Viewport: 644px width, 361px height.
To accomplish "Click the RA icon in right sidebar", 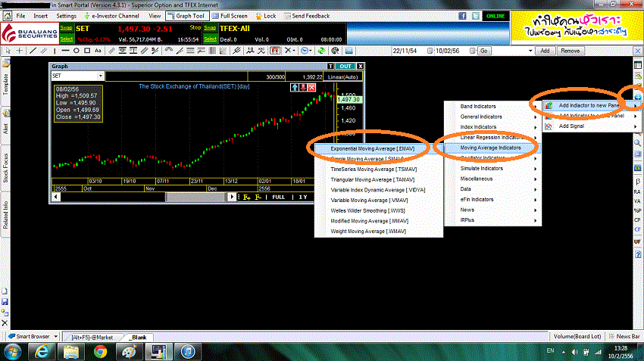I will tap(637, 191).
